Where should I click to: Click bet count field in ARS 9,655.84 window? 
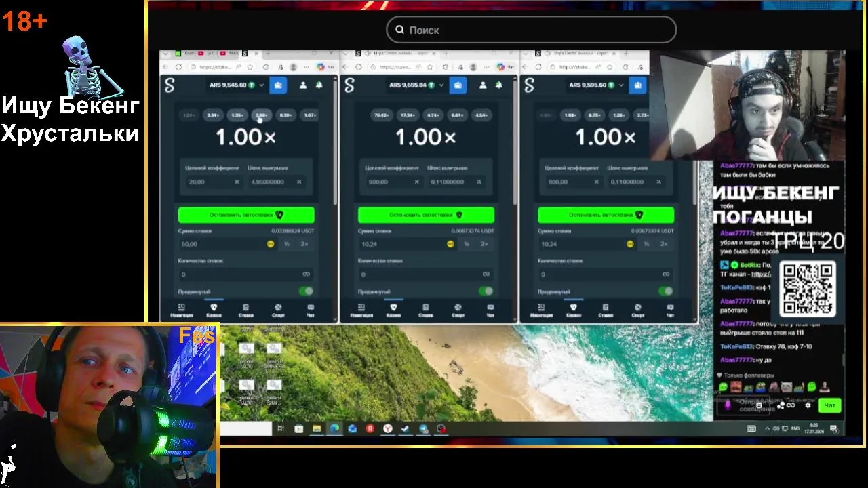[x=426, y=274]
